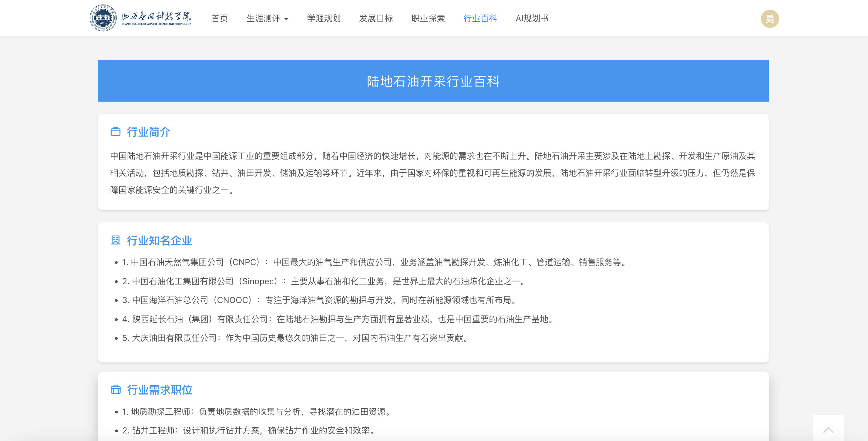The width and height of the screenshot is (868, 441).
Task: Open the 生涯测评 menu item
Action: (x=264, y=18)
